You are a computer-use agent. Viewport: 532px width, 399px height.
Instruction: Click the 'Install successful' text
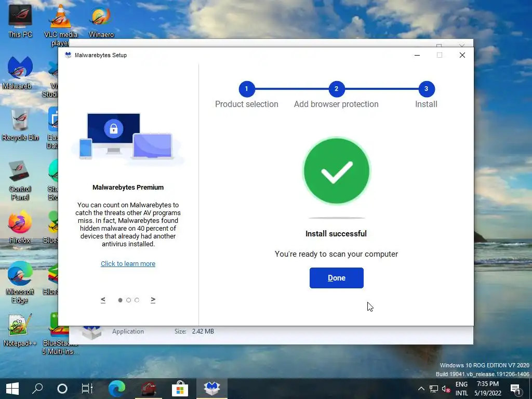(x=336, y=234)
